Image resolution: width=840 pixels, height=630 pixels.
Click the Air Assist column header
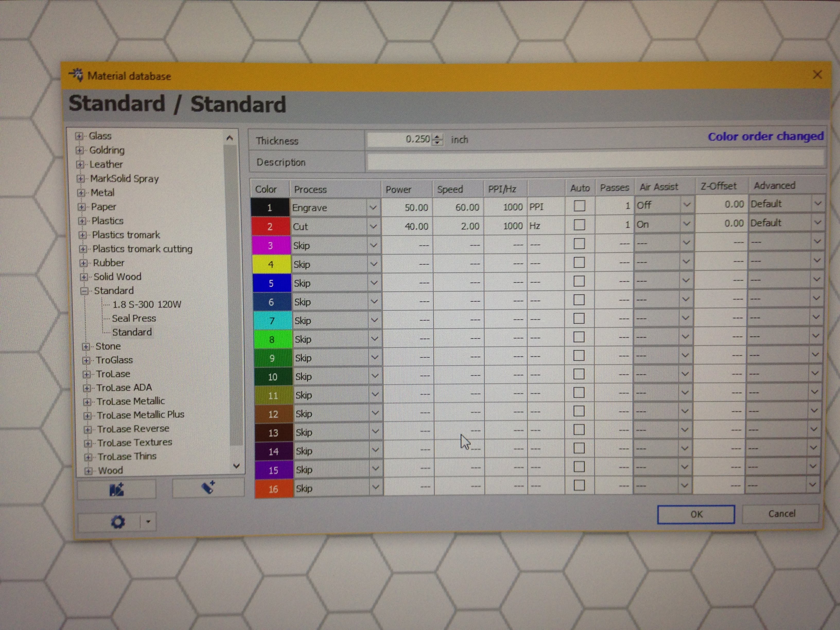(664, 187)
